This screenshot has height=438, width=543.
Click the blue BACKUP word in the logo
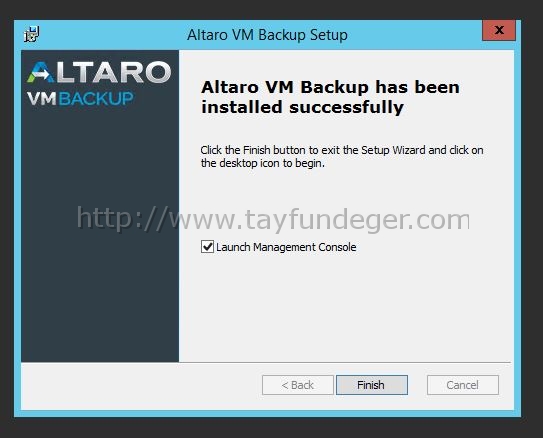coord(96,98)
